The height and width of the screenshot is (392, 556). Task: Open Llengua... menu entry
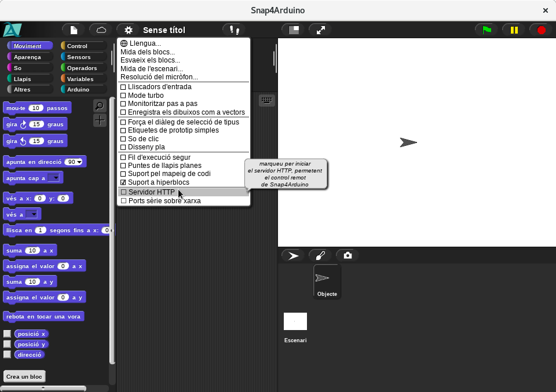tap(184, 43)
